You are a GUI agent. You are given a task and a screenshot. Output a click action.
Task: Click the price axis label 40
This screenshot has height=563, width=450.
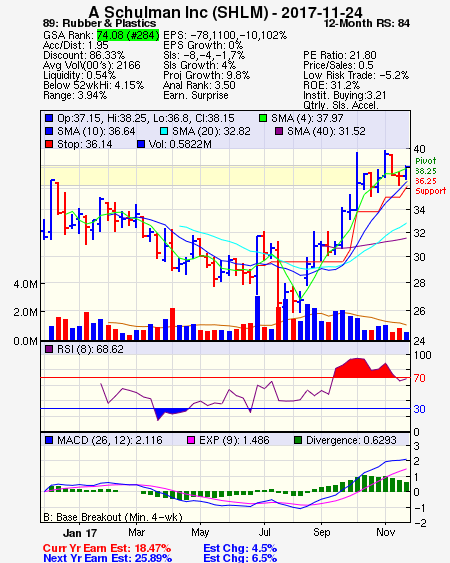pos(419,149)
